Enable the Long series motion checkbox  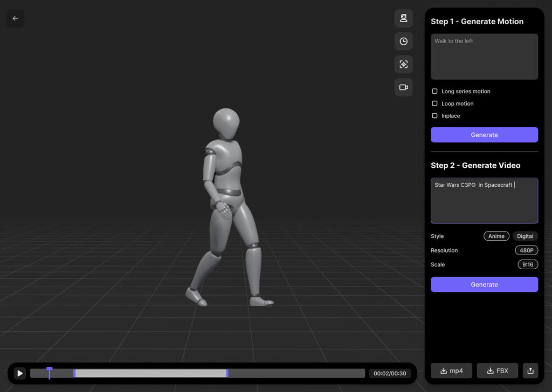[x=435, y=92]
